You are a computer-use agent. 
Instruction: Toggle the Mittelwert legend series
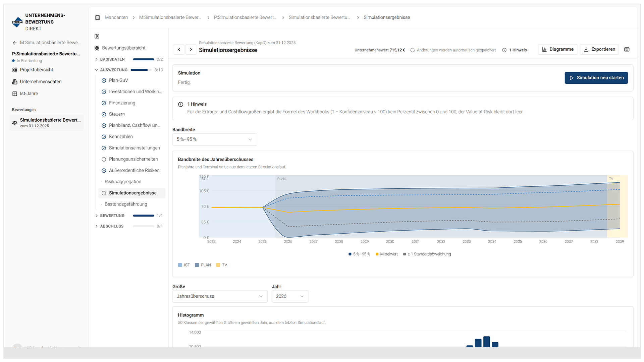[386, 254]
